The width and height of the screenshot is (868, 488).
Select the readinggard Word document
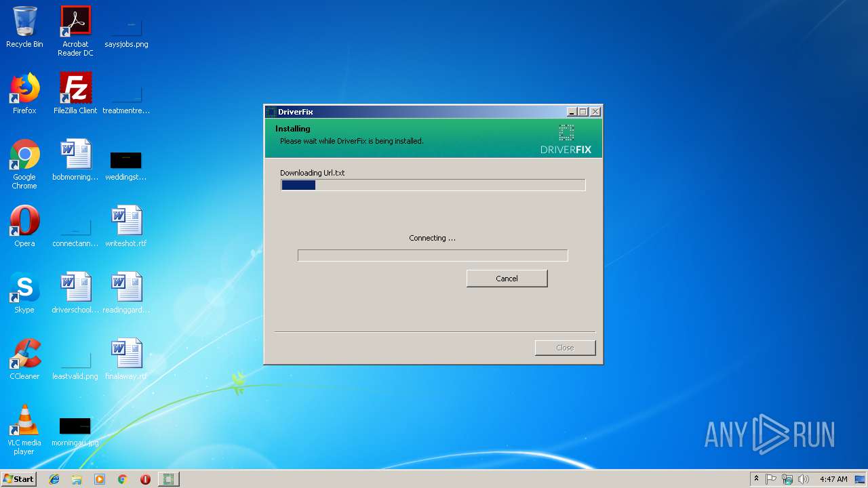coord(126,293)
